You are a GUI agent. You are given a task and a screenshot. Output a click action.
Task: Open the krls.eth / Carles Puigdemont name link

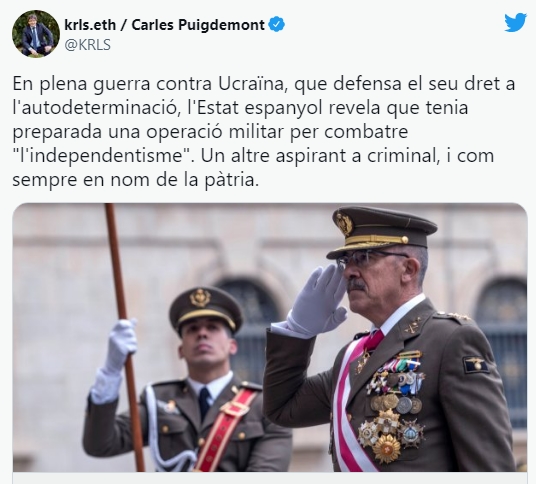point(164,25)
